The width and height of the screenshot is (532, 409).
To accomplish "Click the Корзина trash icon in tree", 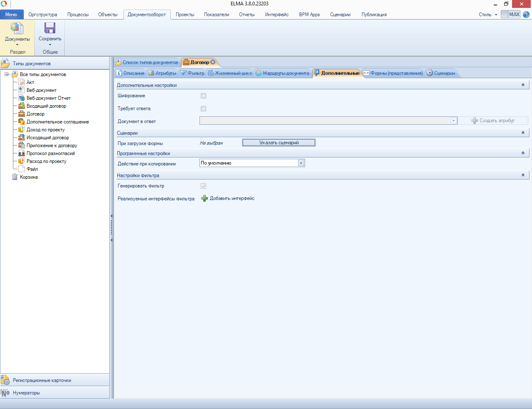I will 15,177.
